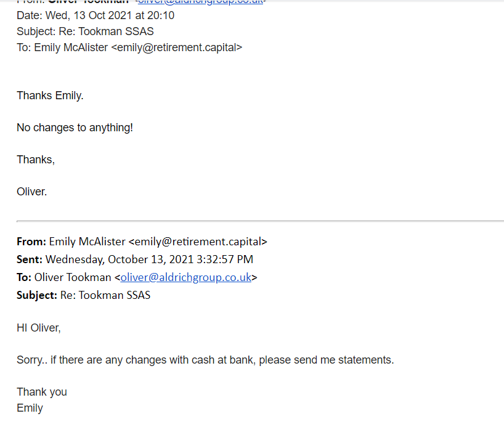Screen dimensions: 504x432
Task: Click the 'Emily' signature at bottom
Action: (30, 408)
